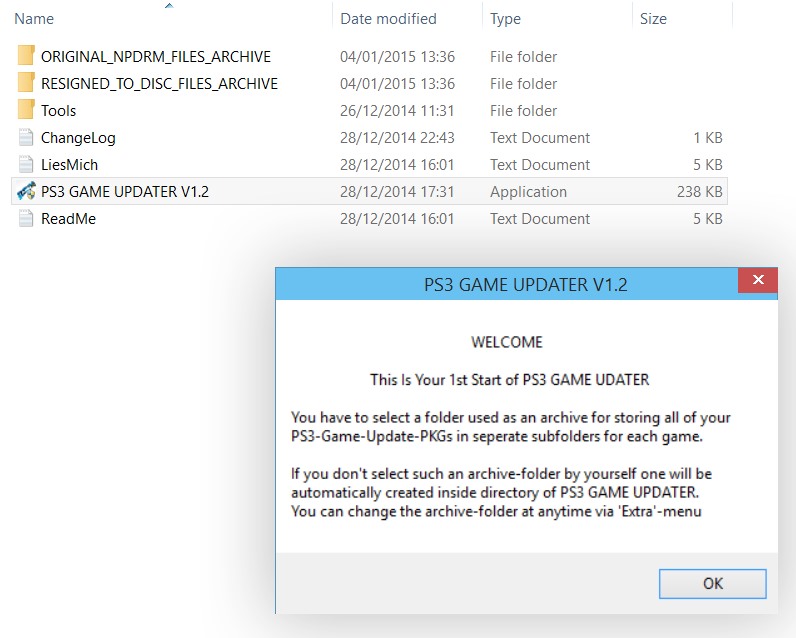Image resolution: width=796 pixels, height=638 pixels.
Task: Click the PS3 GAME UPDATER application icon
Action: point(26,191)
